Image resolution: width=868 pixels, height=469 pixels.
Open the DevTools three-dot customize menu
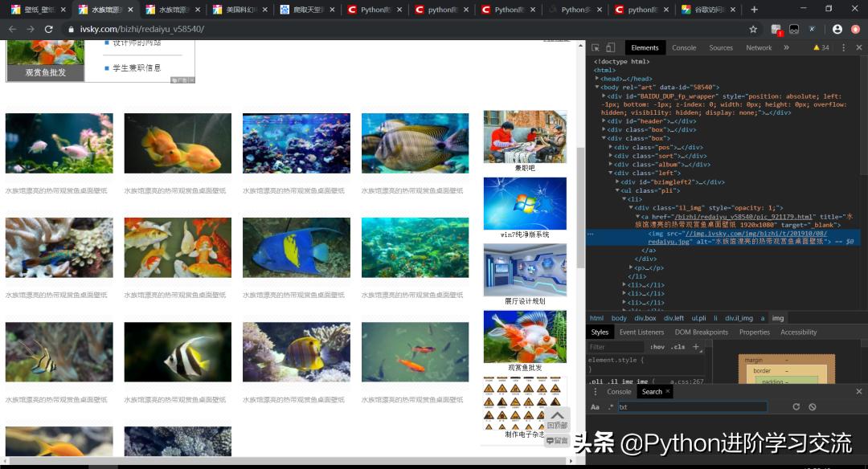point(843,48)
